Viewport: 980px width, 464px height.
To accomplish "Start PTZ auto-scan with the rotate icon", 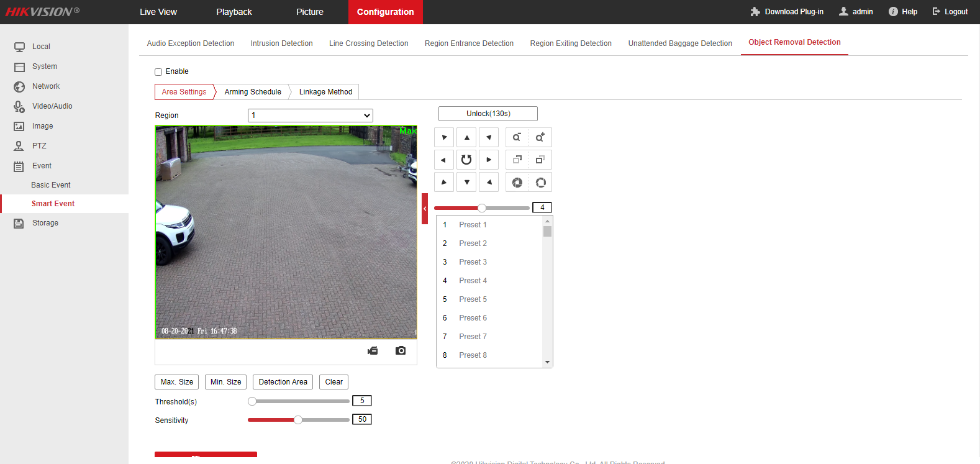I will (466, 160).
